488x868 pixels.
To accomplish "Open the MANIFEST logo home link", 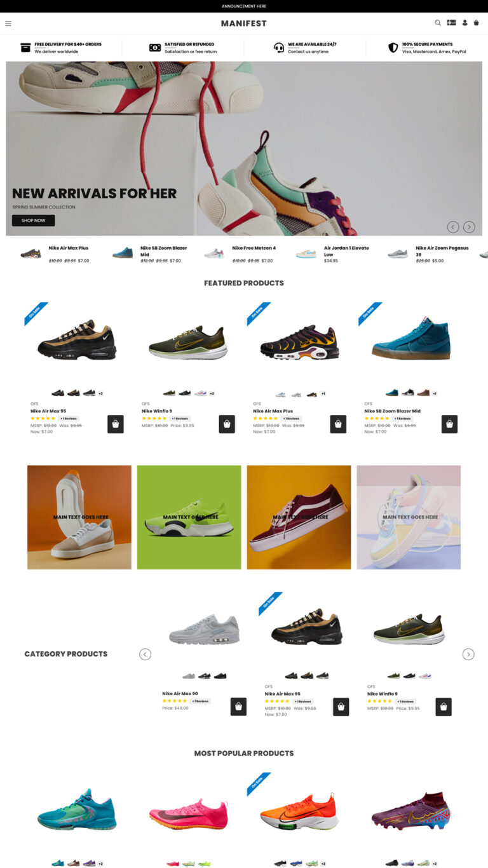I will [x=244, y=24].
